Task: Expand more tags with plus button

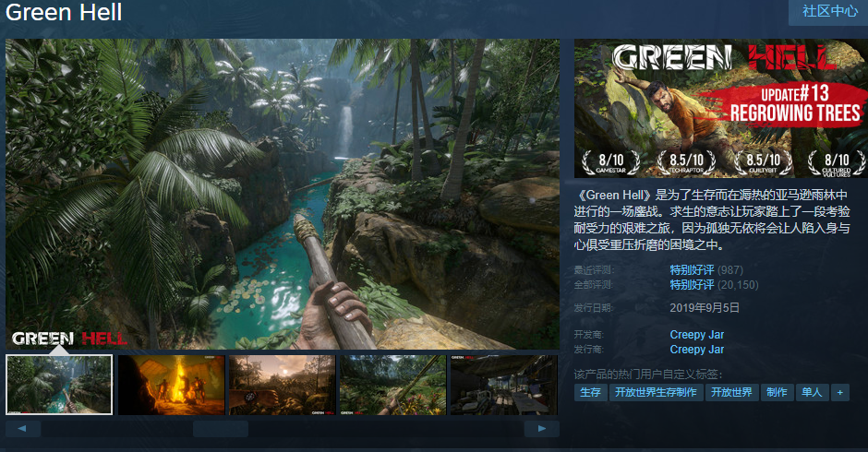Action: [839, 392]
